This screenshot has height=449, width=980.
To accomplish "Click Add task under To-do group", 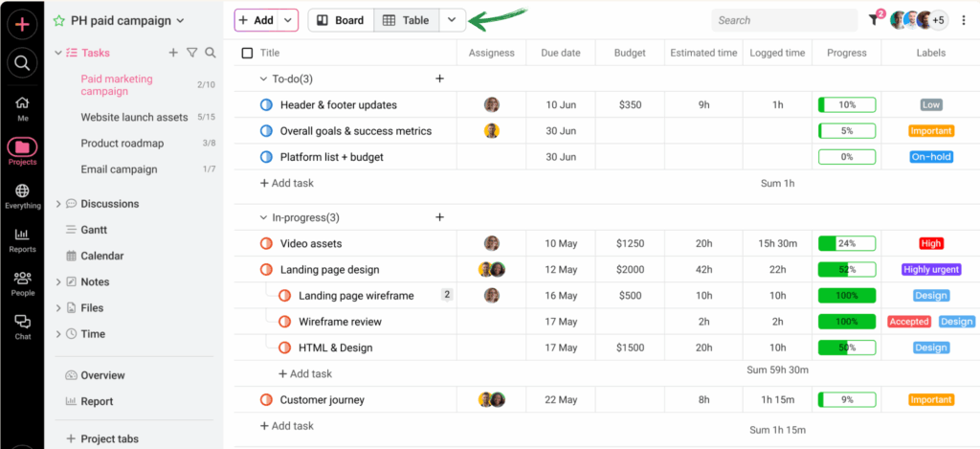I will tap(287, 183).
